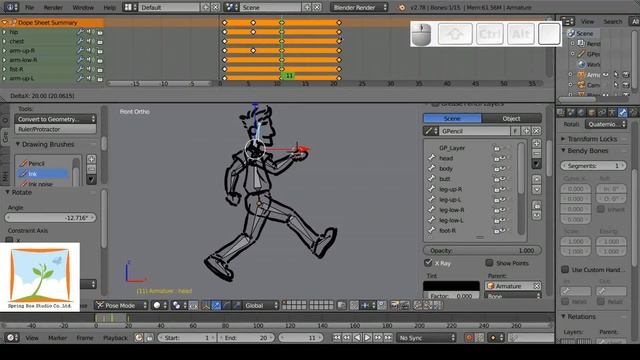This screenshot has height=360, width=640.
Task: Toggle the butt layer visibility eye
Action: [504, 179]
